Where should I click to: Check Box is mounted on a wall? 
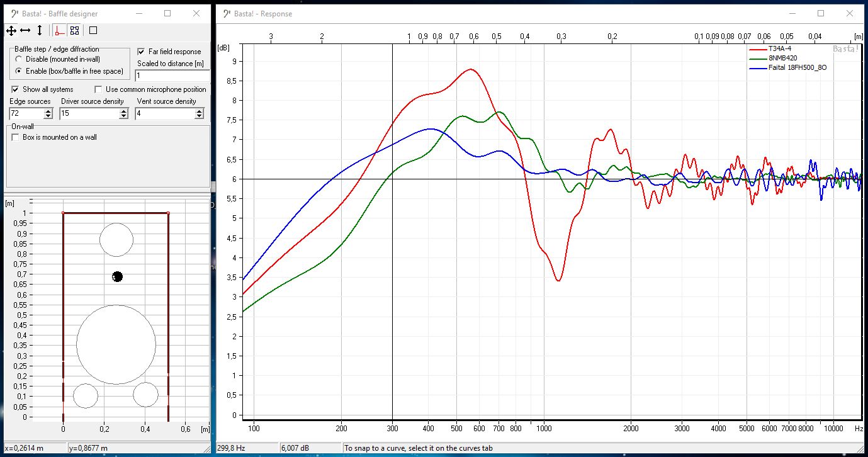16,137
